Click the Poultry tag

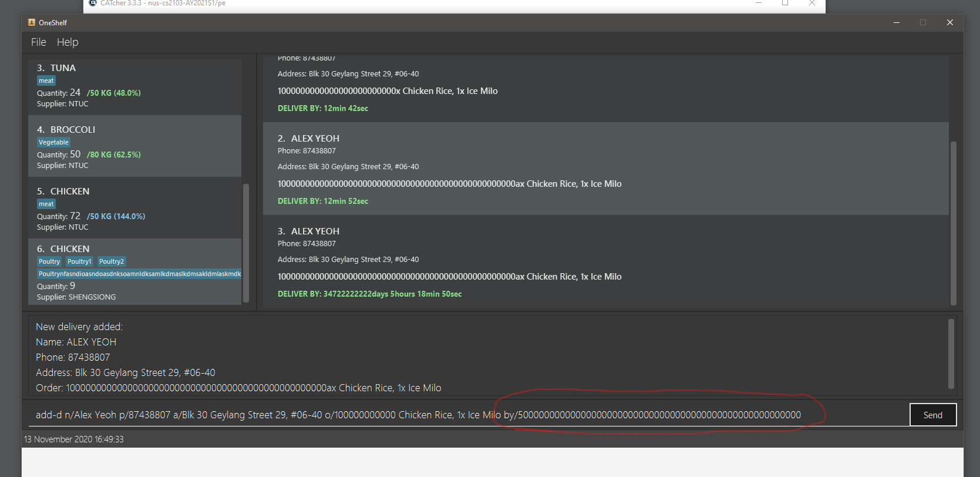49,261
